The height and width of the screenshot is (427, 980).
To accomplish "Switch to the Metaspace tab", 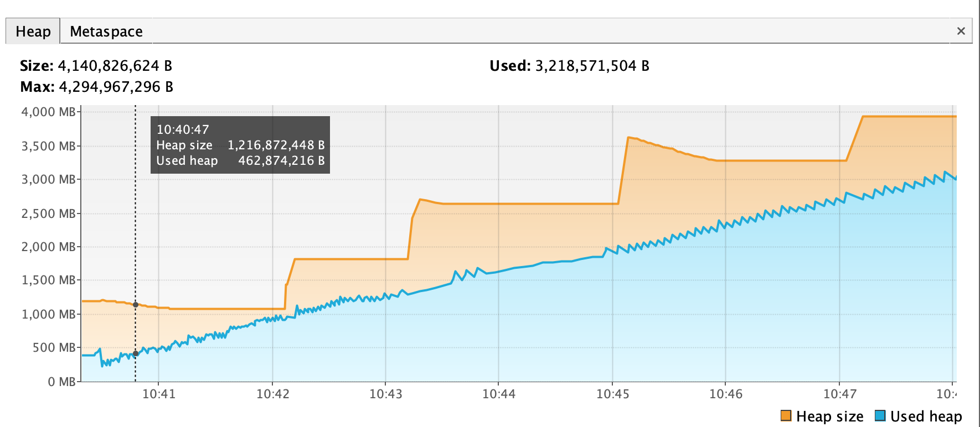I will [x=105, y=31].
